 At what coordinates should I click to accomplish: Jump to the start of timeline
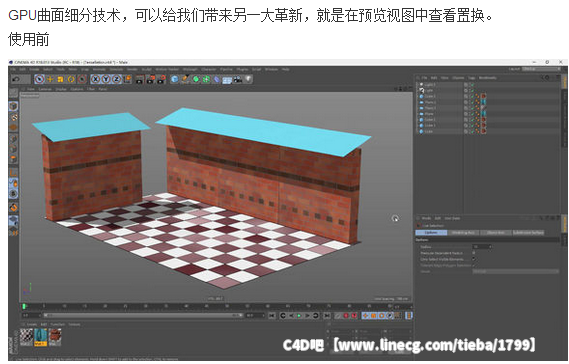(272, 316)
